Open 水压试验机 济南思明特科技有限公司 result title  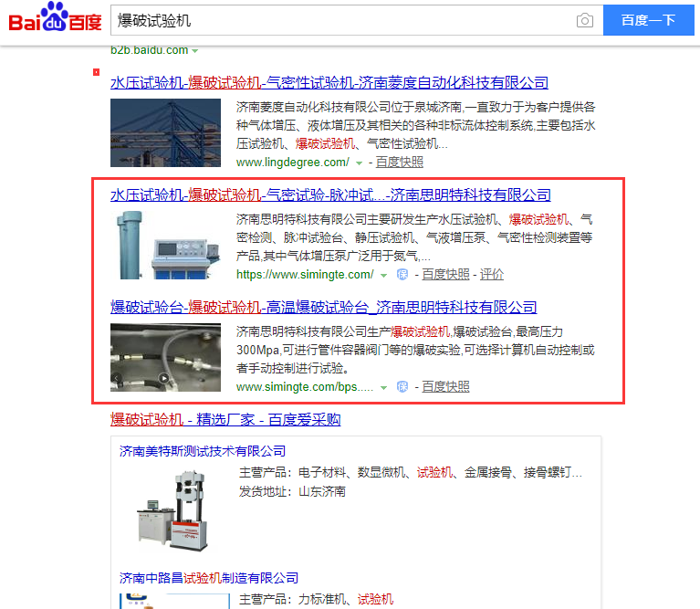(x=330, y=194)
